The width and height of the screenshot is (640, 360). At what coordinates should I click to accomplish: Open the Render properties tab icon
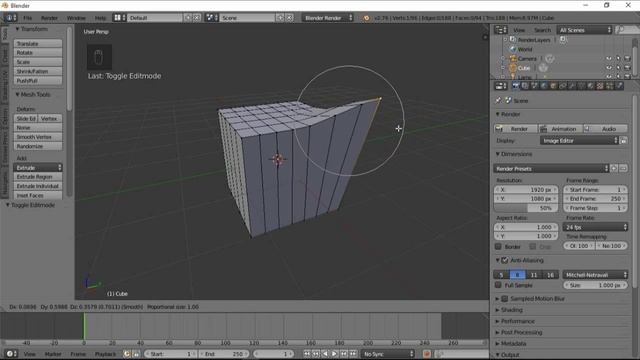pyautogui.click(x=516, y=86)
